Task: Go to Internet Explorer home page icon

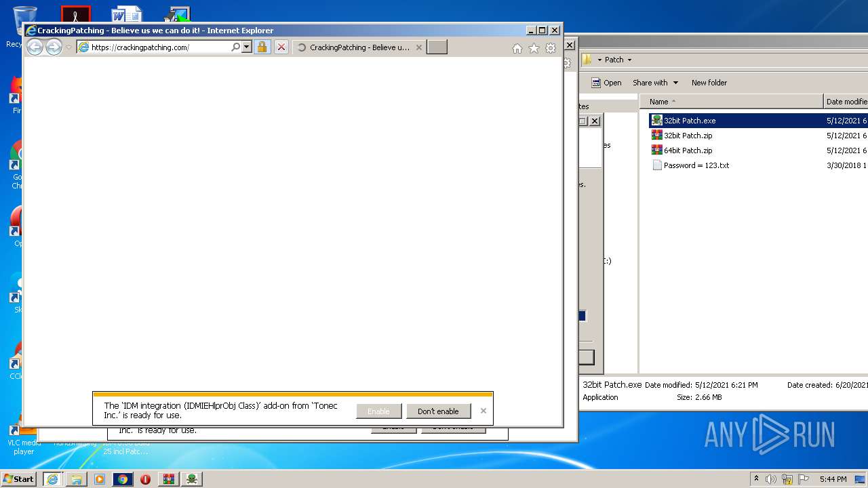Action: [x=517, y=48]
